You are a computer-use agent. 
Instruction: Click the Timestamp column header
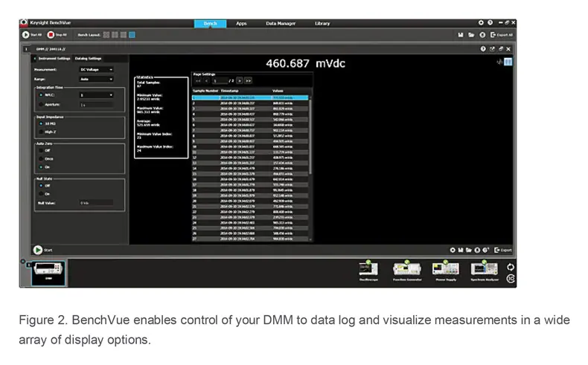[x=229, y=91]
